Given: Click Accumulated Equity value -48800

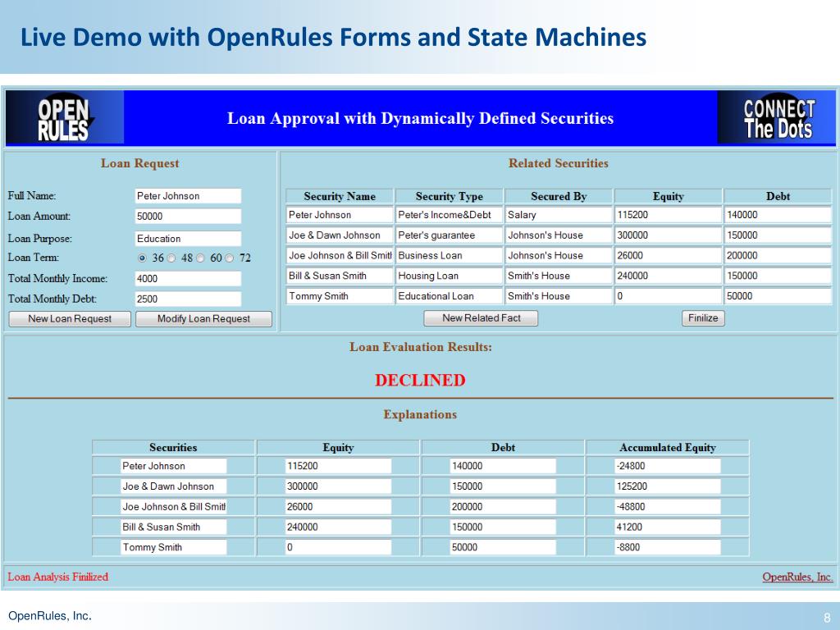Looking at the screenshot, I should click(x=667, y=507).
